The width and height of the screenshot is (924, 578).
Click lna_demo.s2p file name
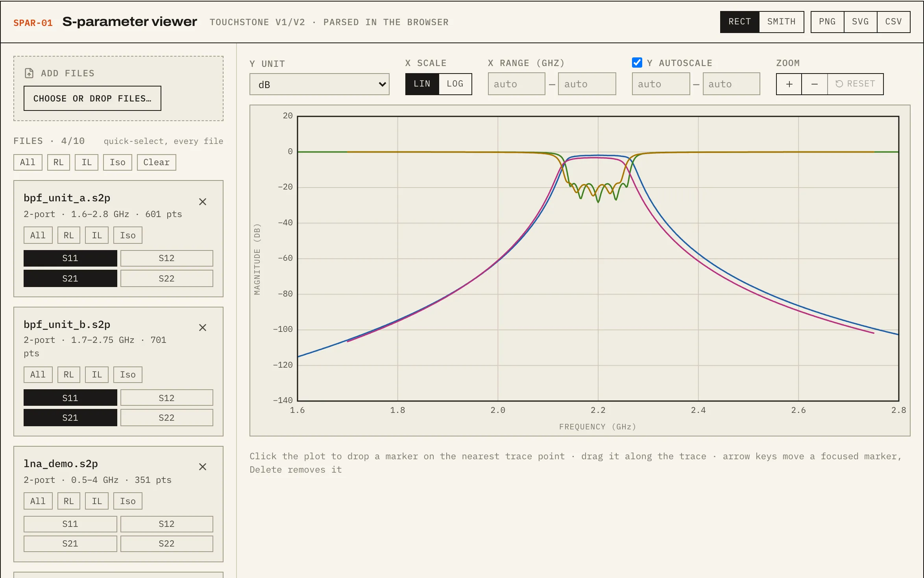tap(61, 464)
